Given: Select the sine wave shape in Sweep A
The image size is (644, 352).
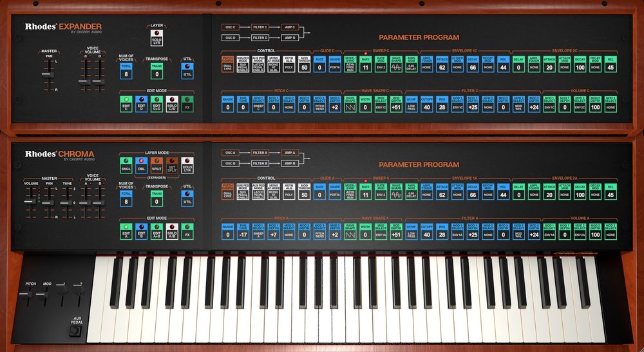Looking at the screenshot, I should (x=396, y=191).
